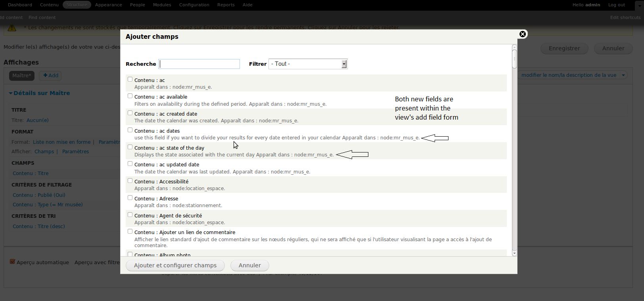Open the Paramètres link next to Champs
Screen dimensions: 644x301
coord(75,152)
